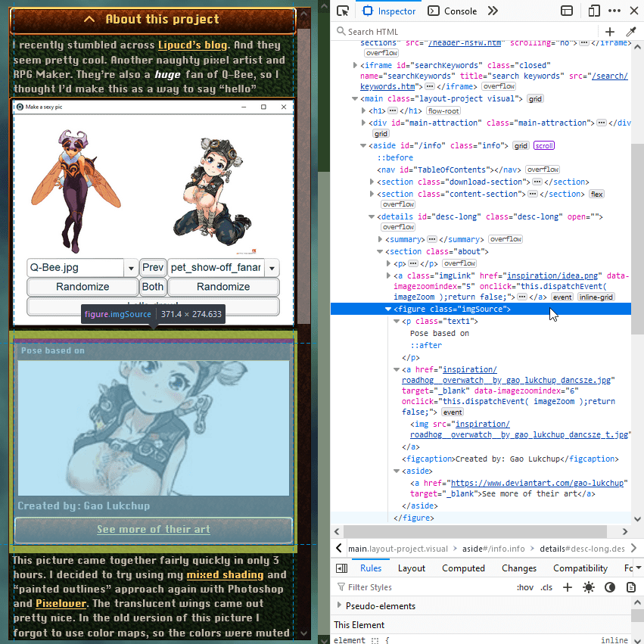
Task: Toggle print media simulation icon
Action: [x=630, y=587]
